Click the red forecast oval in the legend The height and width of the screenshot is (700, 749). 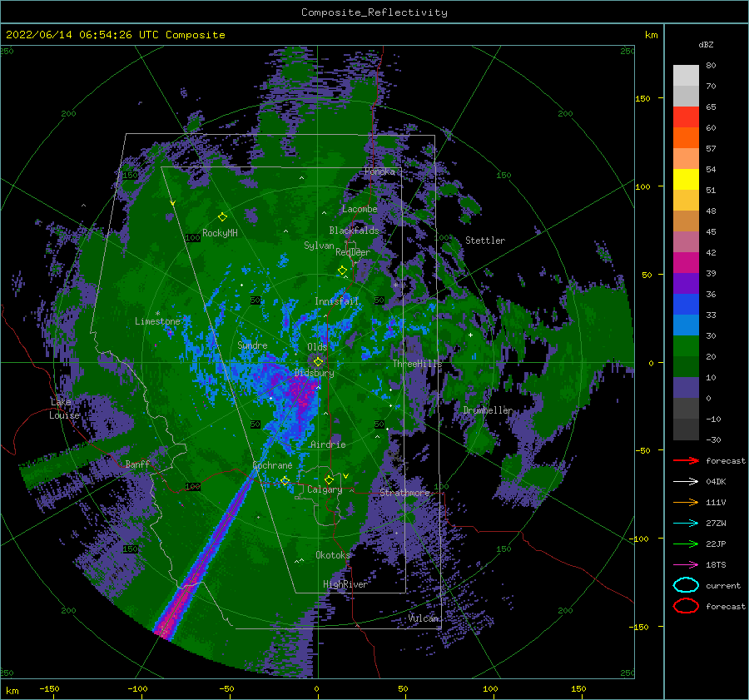click(x=686, y=606)
